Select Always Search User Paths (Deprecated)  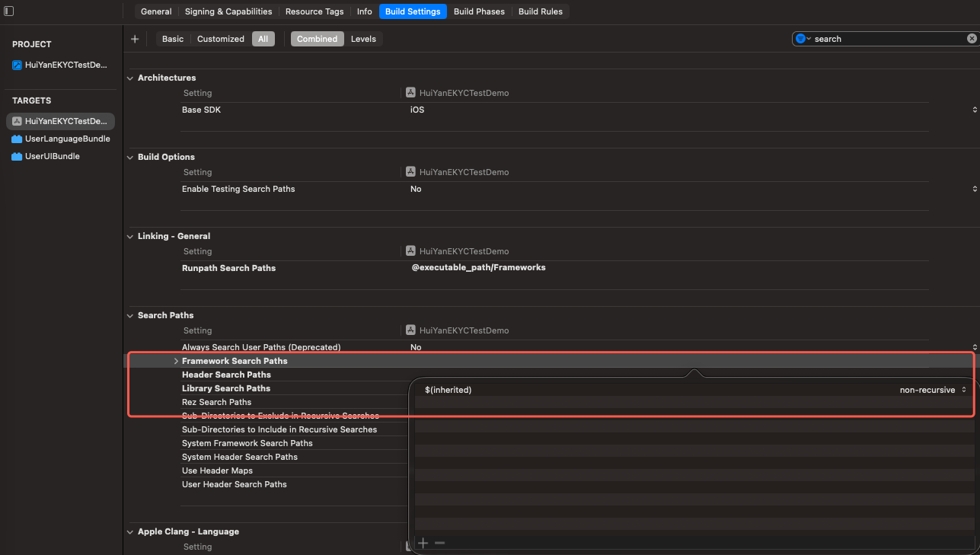pyautogui.click(x=261, y=347)
